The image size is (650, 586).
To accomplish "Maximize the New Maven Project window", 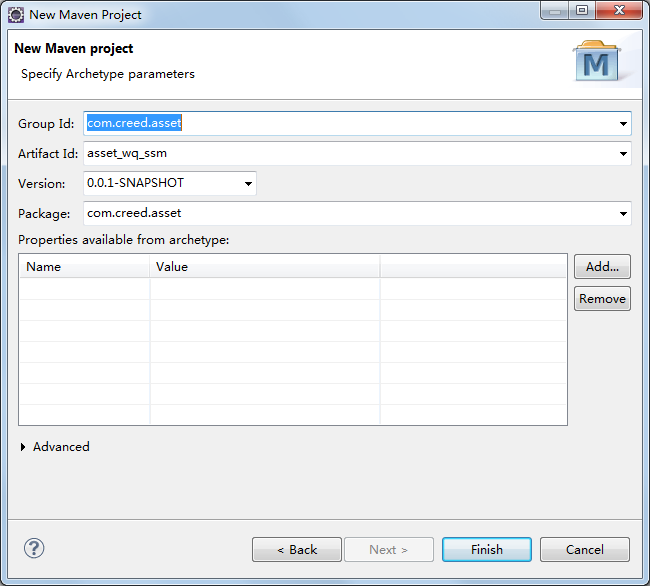I will point(582,10).
